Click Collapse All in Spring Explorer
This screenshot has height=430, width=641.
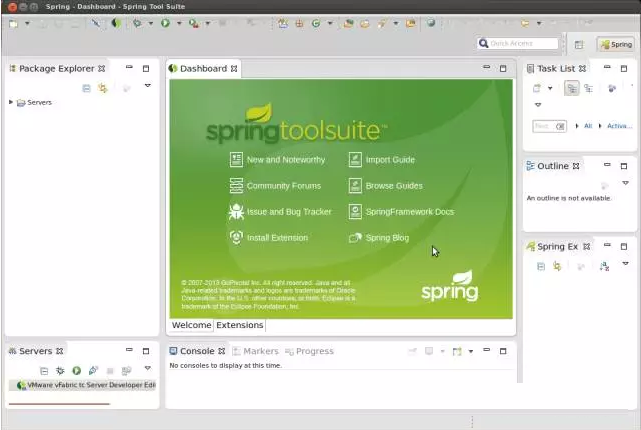tap(541, 267)
